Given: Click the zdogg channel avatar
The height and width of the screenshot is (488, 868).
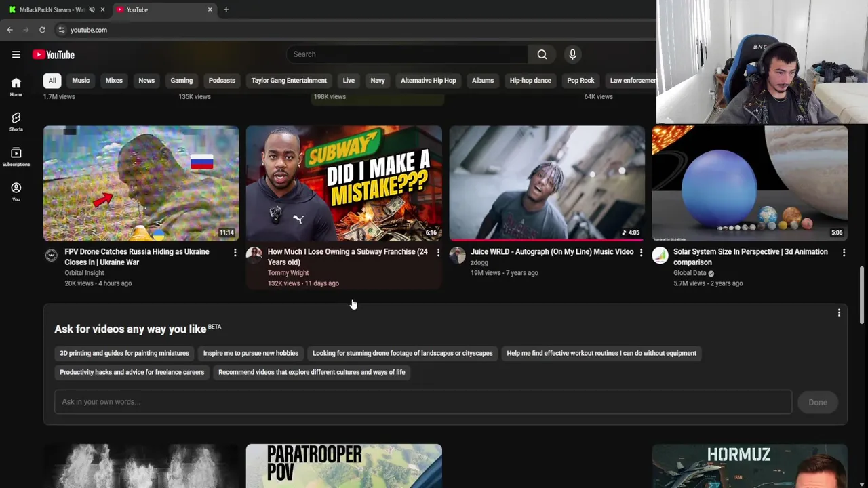Looking at the screenshot, I should click(457, 256).
